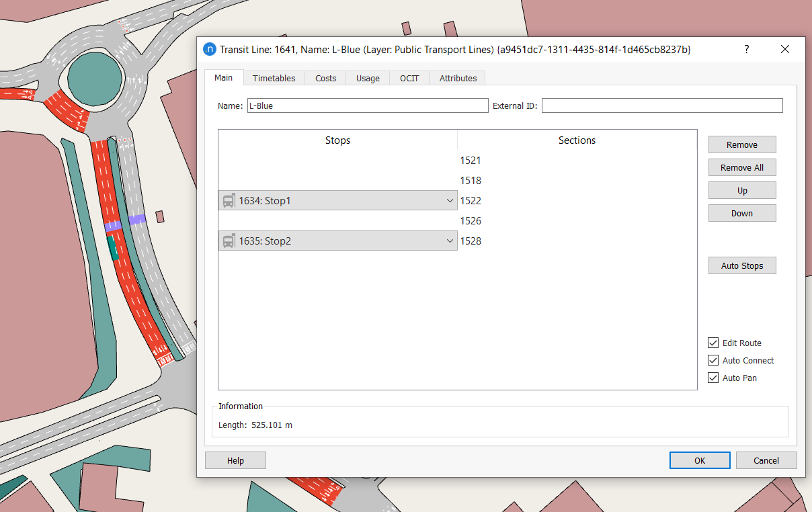Open the Costs tab
Image resolution: width=812 pixels, height=512 pixels.
(325, 78)
